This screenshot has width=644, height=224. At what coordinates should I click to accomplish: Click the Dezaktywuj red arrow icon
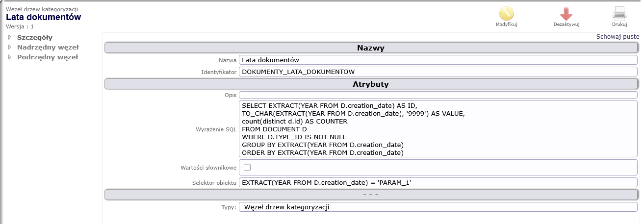click(x=567, y=14)
